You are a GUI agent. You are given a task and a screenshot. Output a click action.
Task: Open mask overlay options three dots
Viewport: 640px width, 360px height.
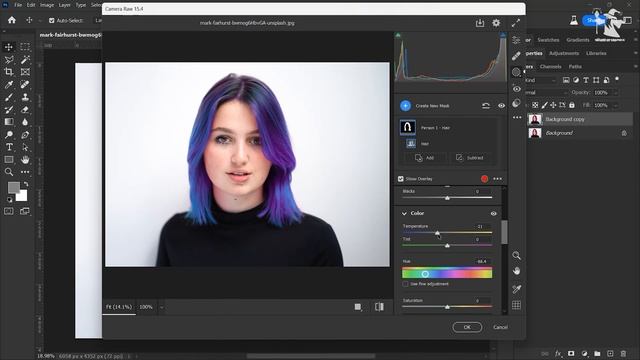[x=498, y=179]
